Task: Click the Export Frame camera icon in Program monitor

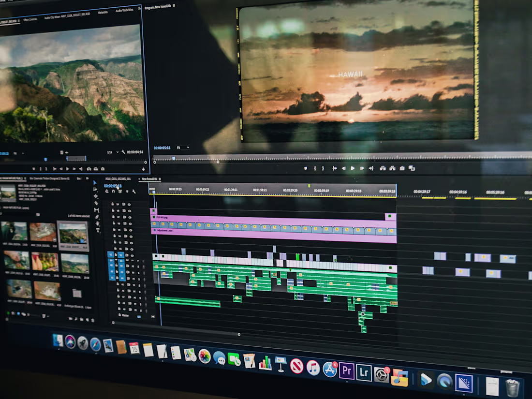Action: coord(401,168)
